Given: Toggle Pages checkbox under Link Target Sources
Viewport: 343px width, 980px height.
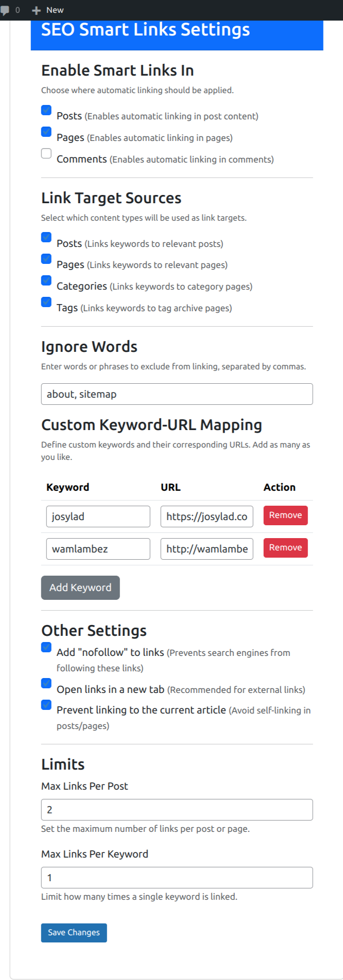Looking at the screenshot, I should [x=46, y=259].
